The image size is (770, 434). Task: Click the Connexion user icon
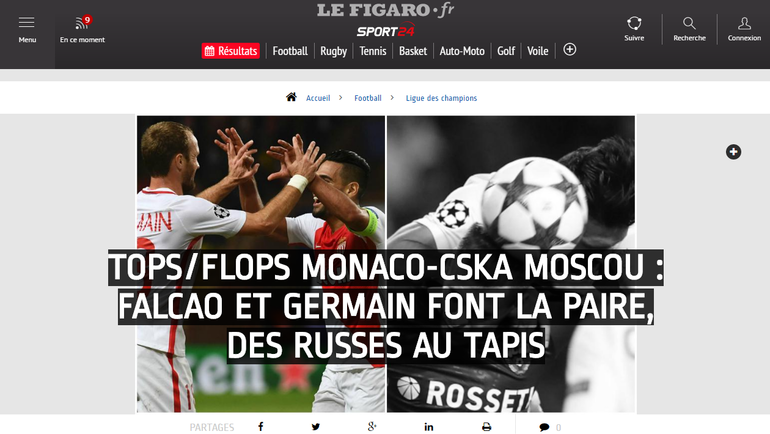[744, 23]
